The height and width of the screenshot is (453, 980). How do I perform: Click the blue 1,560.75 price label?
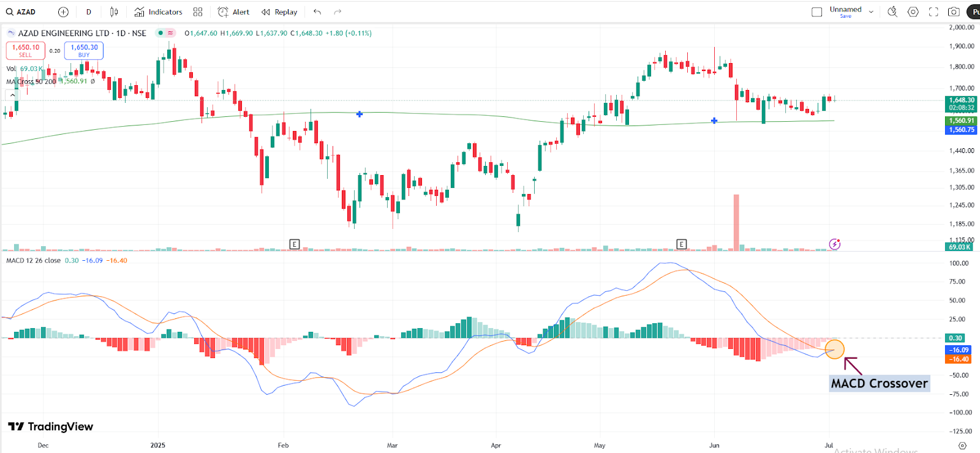click(962, 130)
